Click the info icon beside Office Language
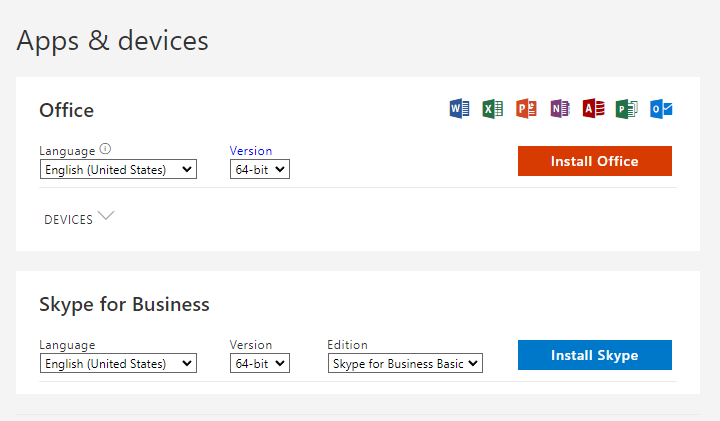The width and height of the screenshot is (720, 421). [105, 149]
